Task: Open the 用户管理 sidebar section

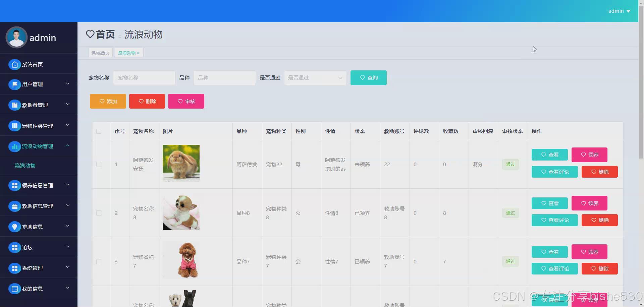Action: point(34,84)
